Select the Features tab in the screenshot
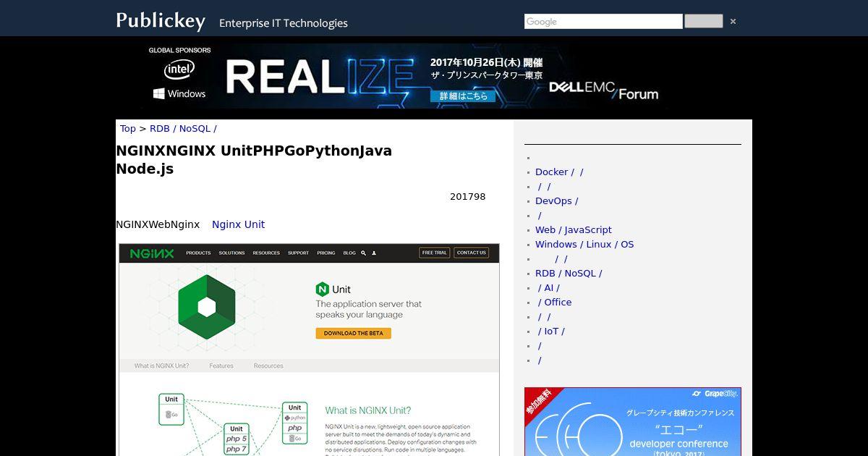Viewport: 868px width, 456px height. coord(221,366)
